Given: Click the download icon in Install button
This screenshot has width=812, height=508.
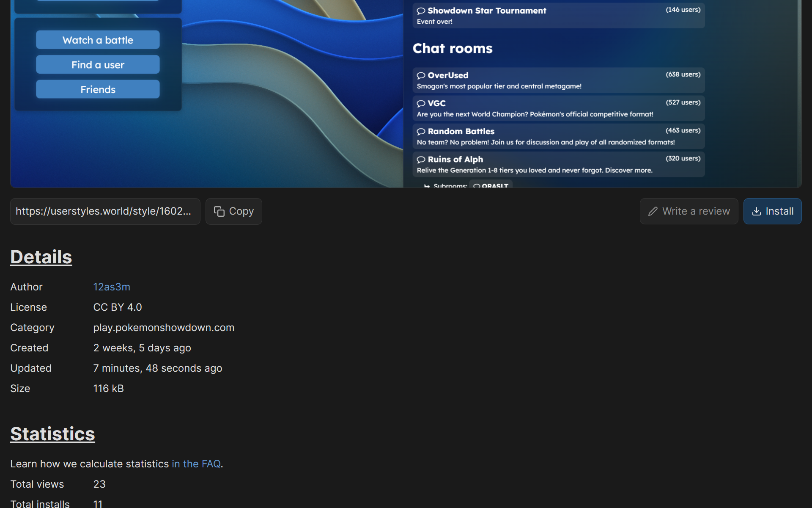Looking at the screenshot, I should 757,211.
